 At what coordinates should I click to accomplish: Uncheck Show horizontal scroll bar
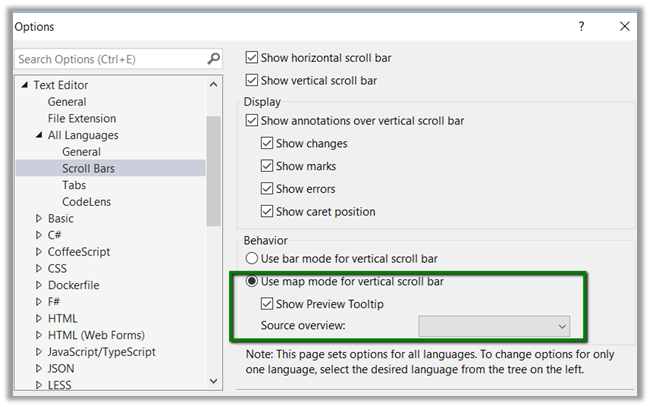pyautogui.click(x=252, y=58)
